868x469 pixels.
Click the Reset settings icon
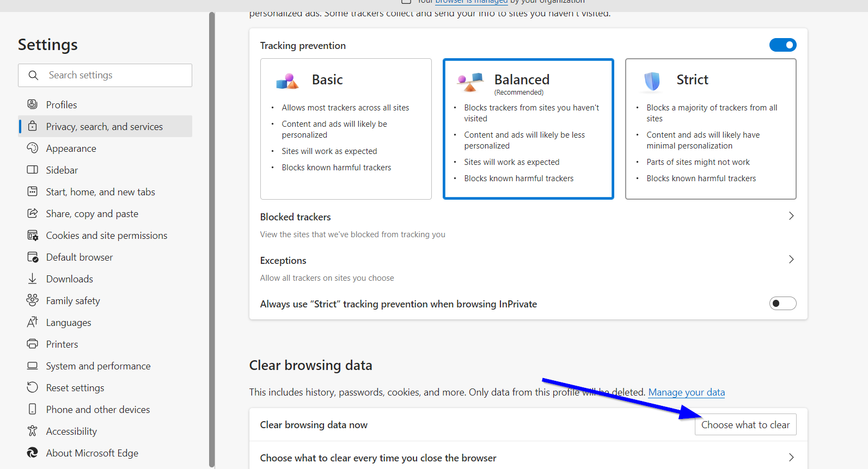click(x=33, y=387)
